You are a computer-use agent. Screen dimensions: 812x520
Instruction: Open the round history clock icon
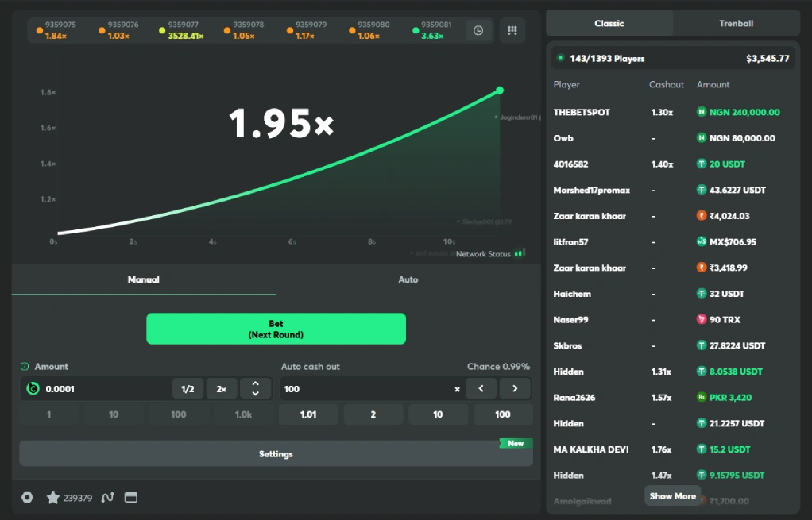pyautogui.click(x=478, y=30)
